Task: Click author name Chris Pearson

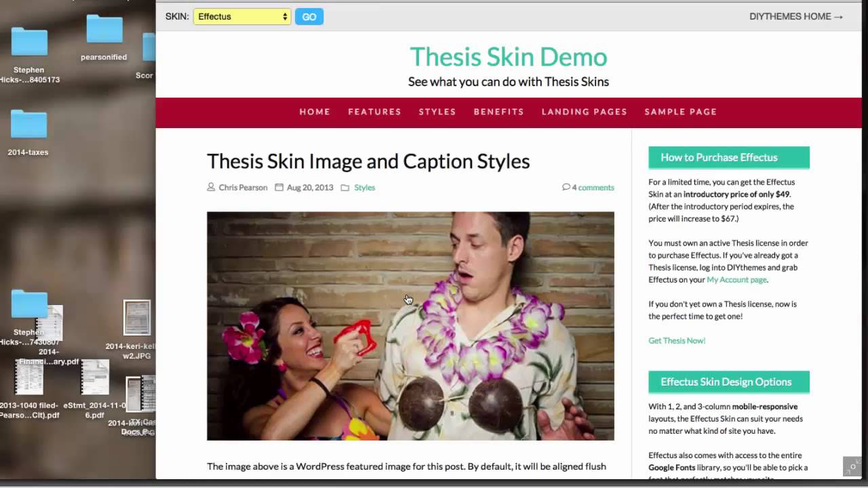Action: coord(243,188)
